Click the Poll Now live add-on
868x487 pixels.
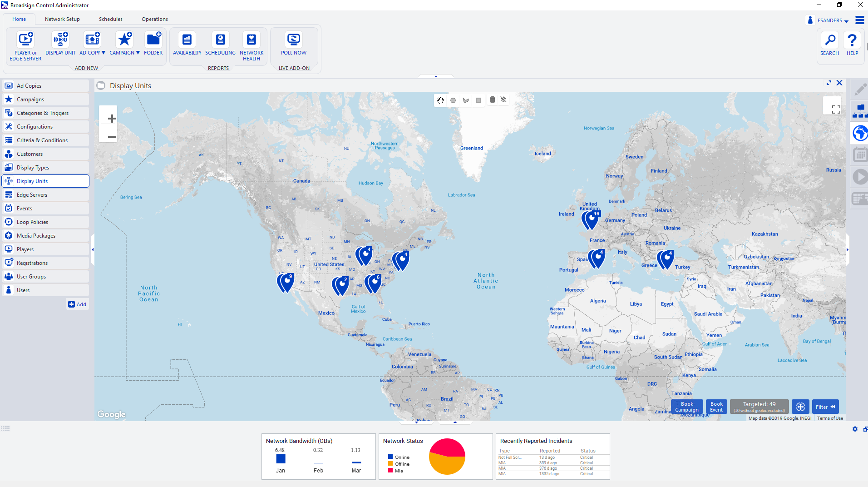click(294, 43)
